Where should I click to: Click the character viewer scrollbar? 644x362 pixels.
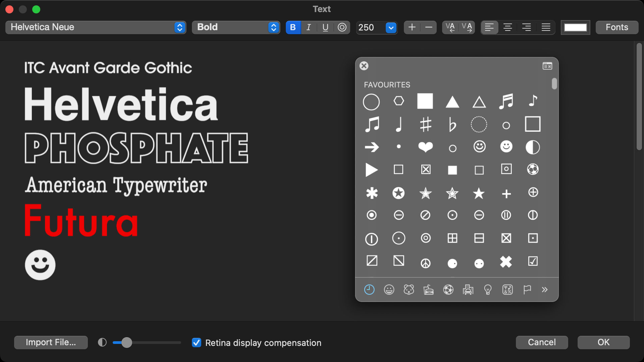[554, 83]
